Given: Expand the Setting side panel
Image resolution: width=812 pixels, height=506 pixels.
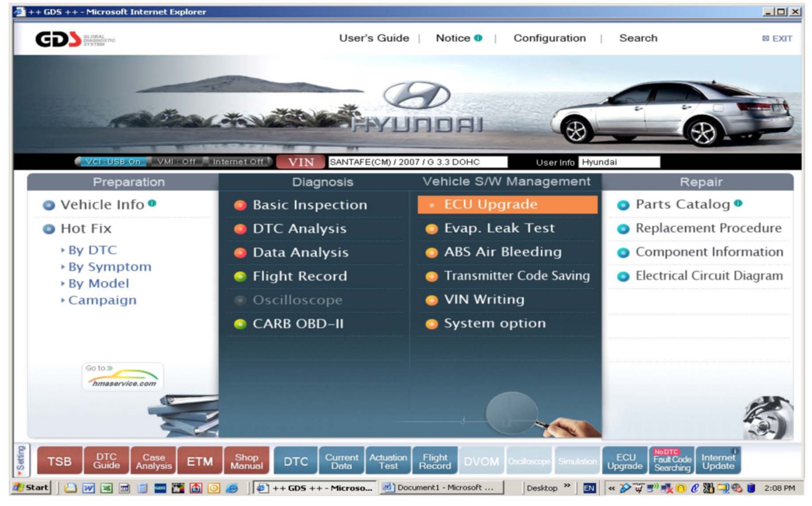Looking at the screenshot, I should click(21, 460).
